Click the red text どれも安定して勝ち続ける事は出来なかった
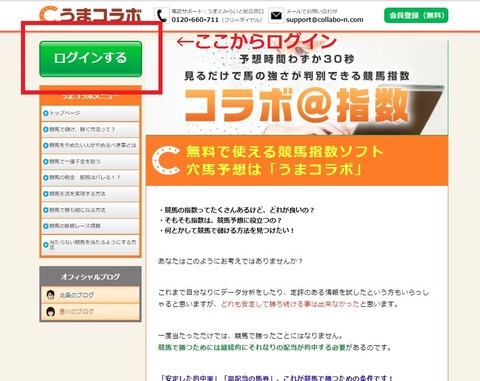This screenshot has width=480, height=381. point(290,304)
